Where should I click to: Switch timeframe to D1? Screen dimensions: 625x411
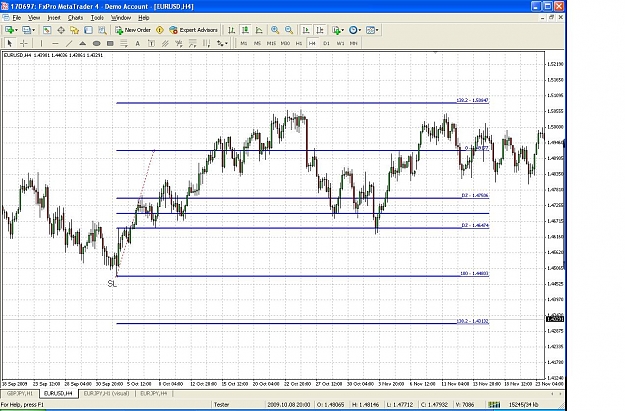point(326,43)
